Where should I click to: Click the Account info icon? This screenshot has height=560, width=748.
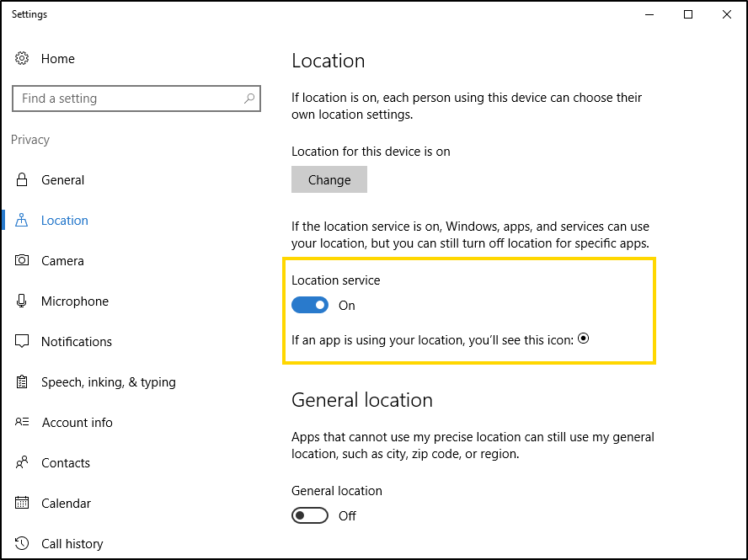tap(21, 422)
